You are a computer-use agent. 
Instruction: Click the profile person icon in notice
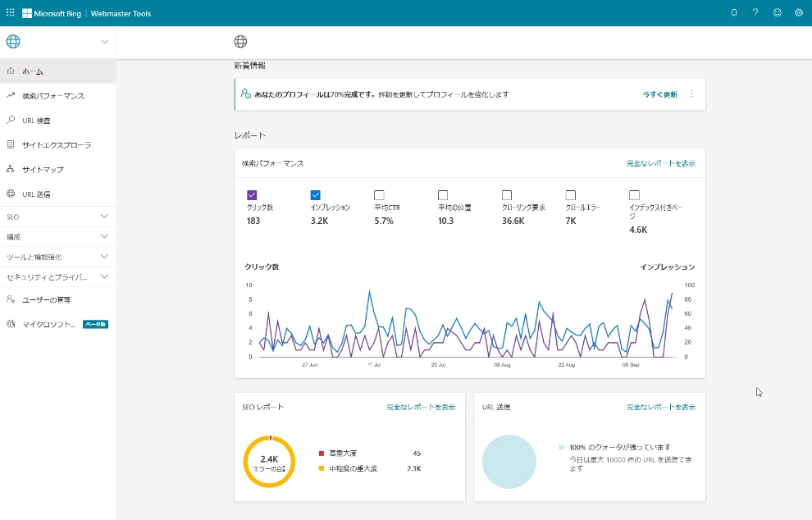[246, 94]
